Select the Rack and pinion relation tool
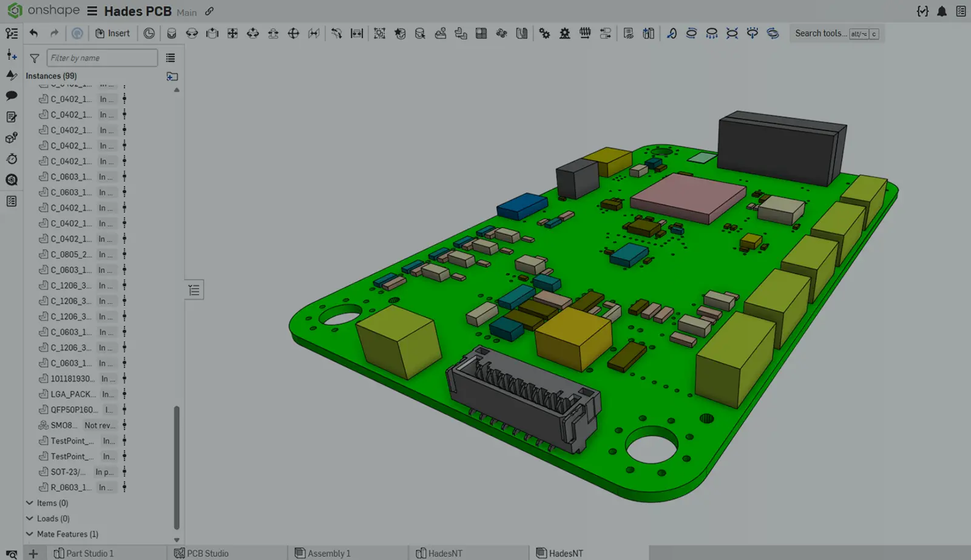The image size is (971, 560). 564,33
